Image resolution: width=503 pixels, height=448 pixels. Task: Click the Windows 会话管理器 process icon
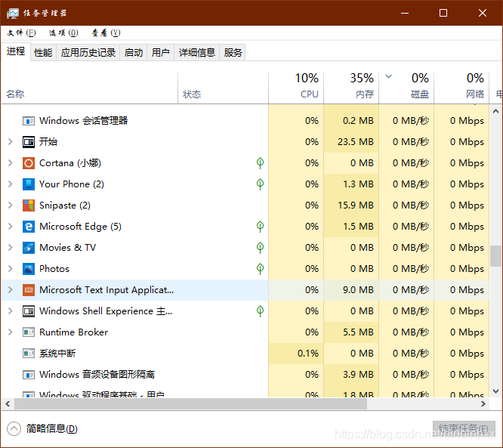(29, 121)
